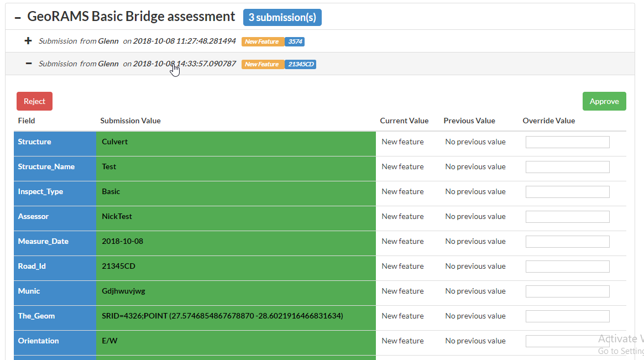Click the 21345CD blue badge
644x360 pixels.
click(x=300, y=64)
